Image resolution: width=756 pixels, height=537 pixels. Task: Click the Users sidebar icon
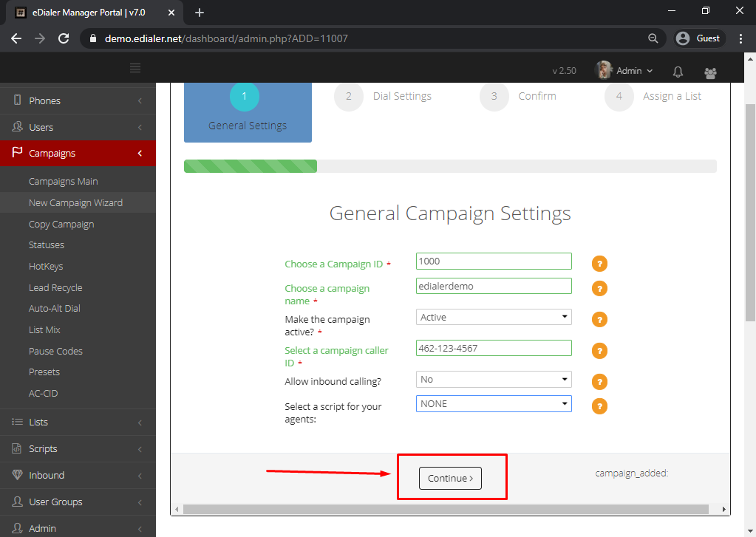click(17, 127)
